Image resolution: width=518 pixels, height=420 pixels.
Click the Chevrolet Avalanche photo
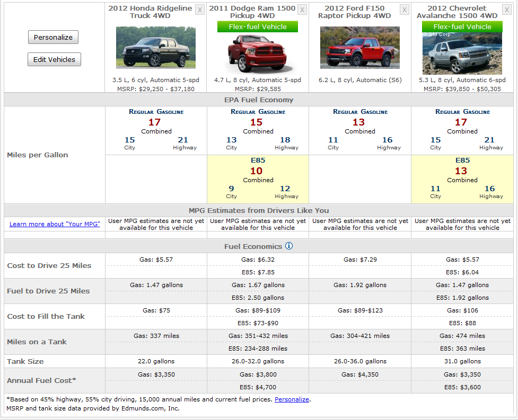click(462, 53)
